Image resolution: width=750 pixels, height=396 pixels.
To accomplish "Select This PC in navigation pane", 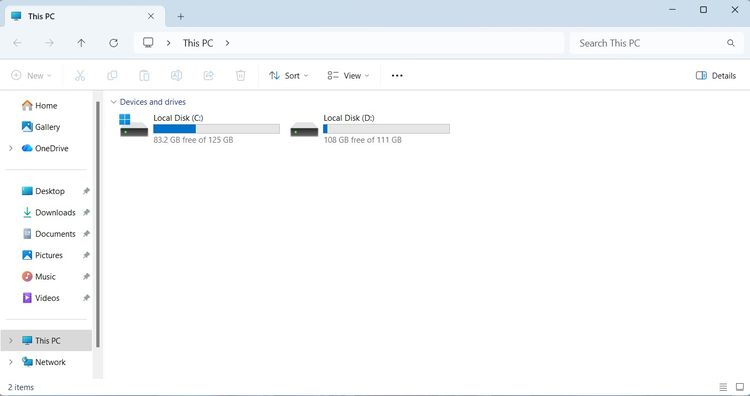I will 47,341.
